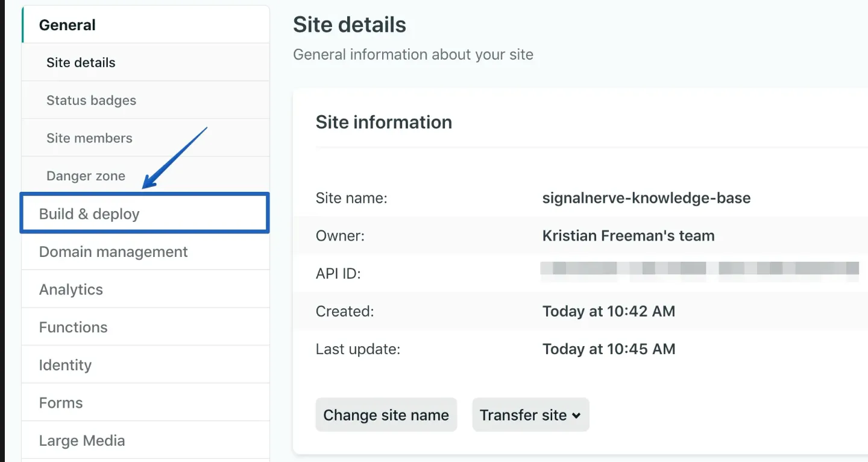Image resolution: width=868 pixels, height=462 pixels.
Task: Open the General settings section
Action: (x=67, y=25)
